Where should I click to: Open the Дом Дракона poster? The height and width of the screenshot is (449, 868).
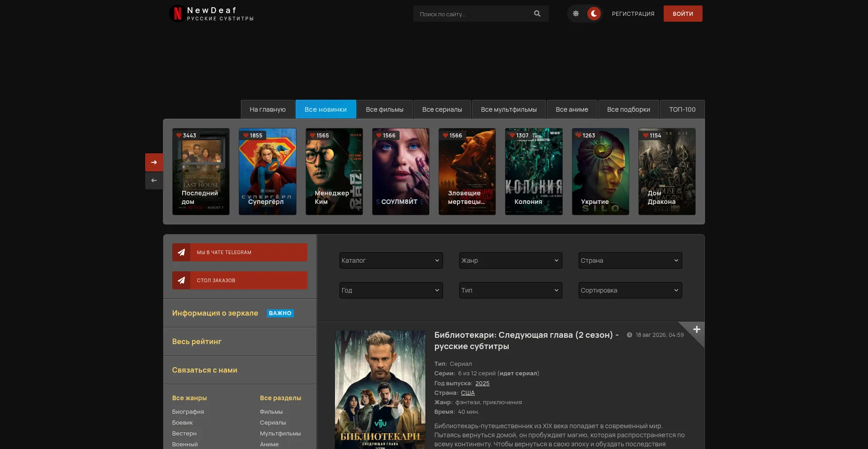click(667, 171)
